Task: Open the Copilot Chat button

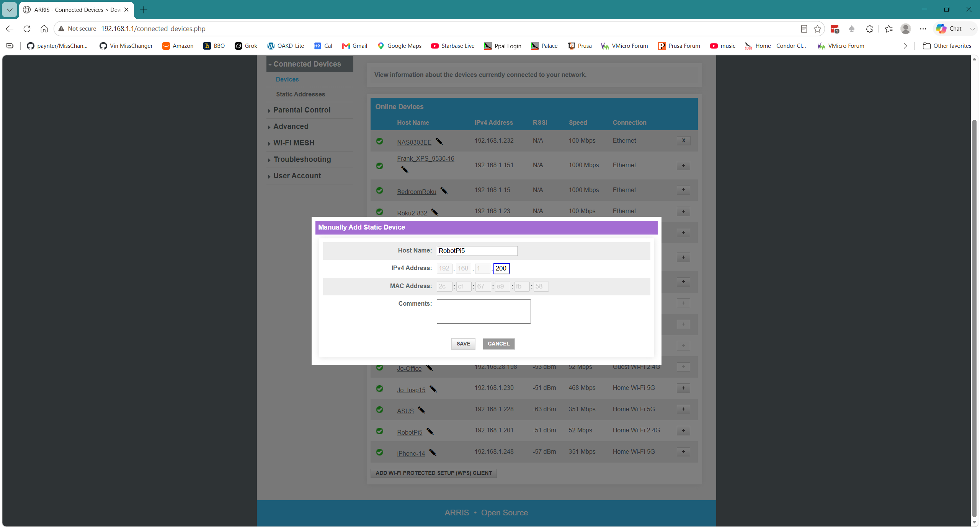Action: (949, 29)
